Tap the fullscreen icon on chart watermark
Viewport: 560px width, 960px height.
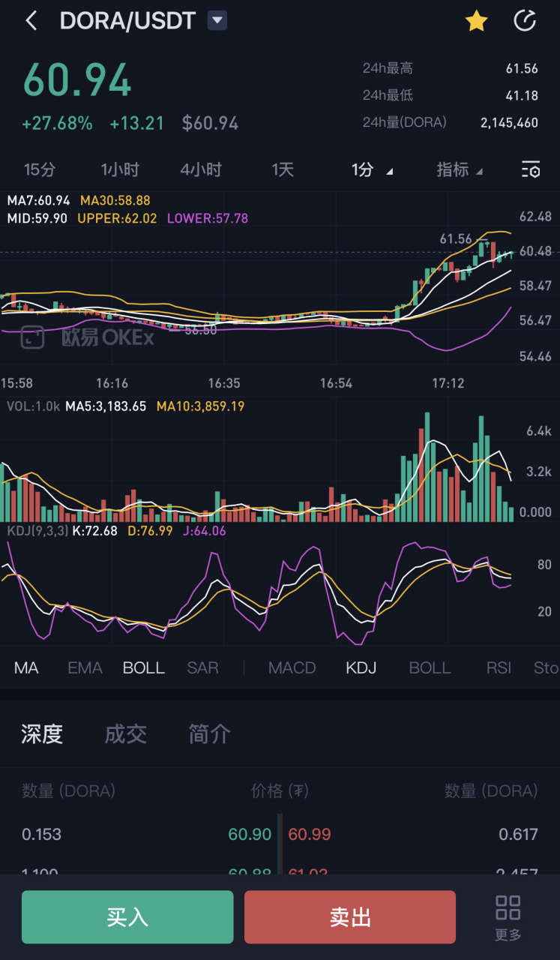coord(32,337)
